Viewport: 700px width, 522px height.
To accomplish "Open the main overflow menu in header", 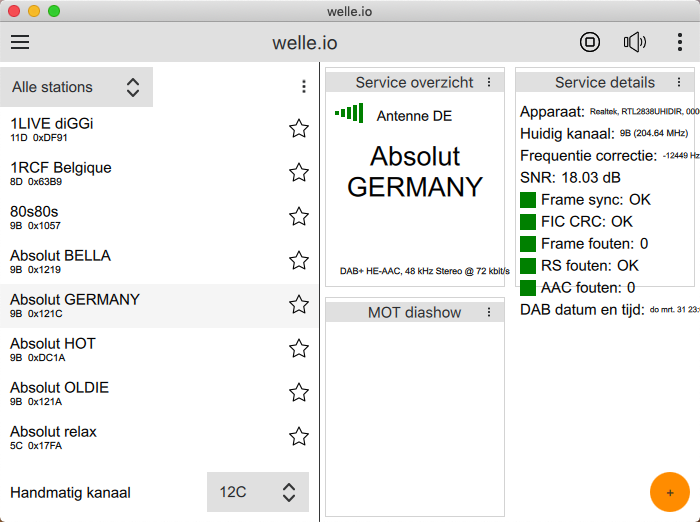I will [x=679, y=42].
